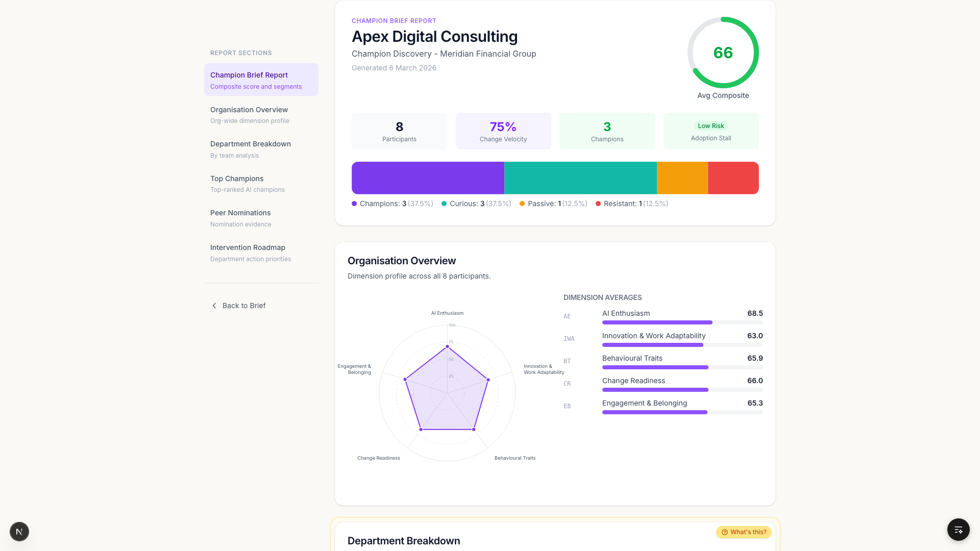Viewport: 980px width, 551px height.
Task: Click the purple Champions legend dot
Action: tap(354, 204)
